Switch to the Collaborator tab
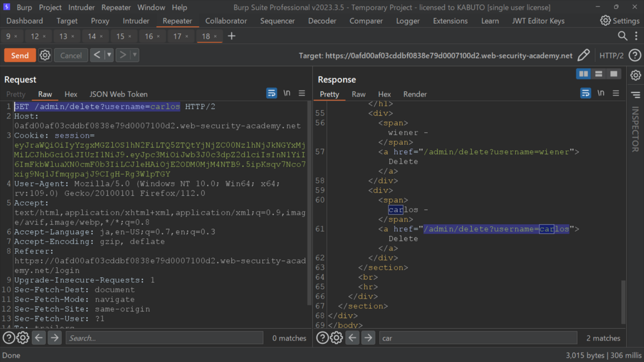 pyautogui.click(x=226, y=21)
